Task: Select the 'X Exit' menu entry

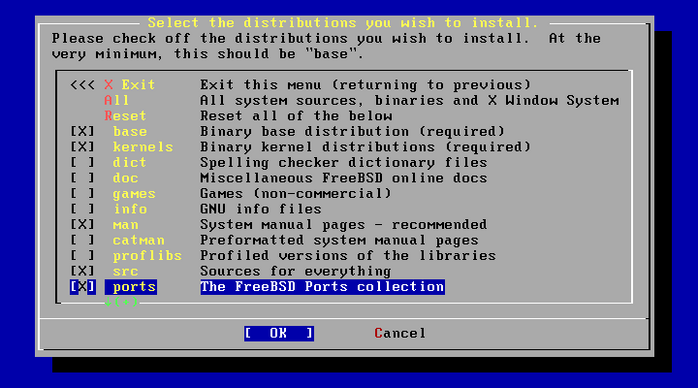Action: coord(130,85)
